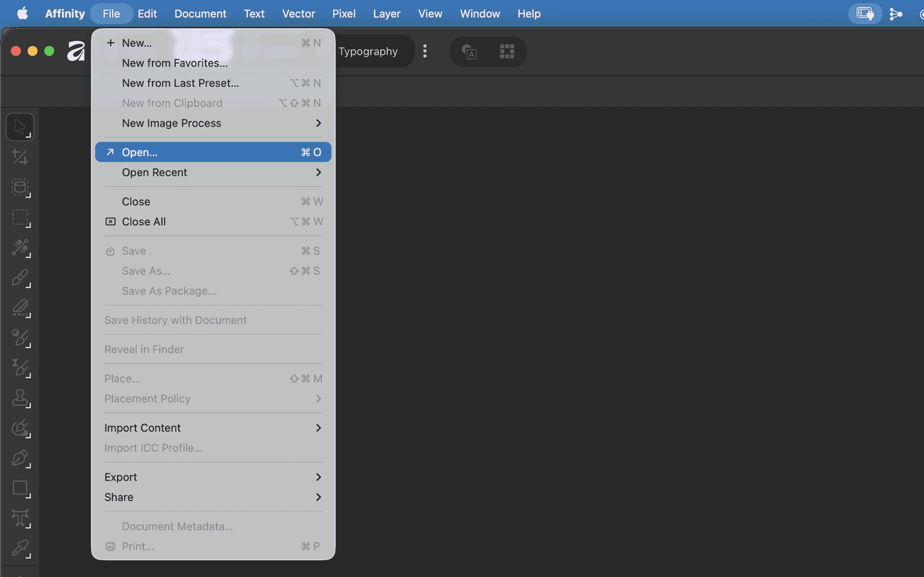
Task: Select the Color Picker eyedropper tool
Action: [x=20, y=548]
